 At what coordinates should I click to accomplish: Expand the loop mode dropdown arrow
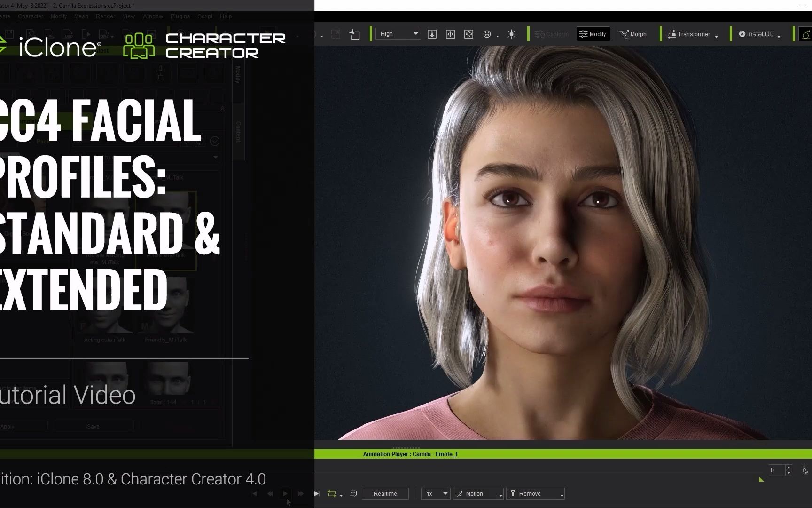click(341, 495)
